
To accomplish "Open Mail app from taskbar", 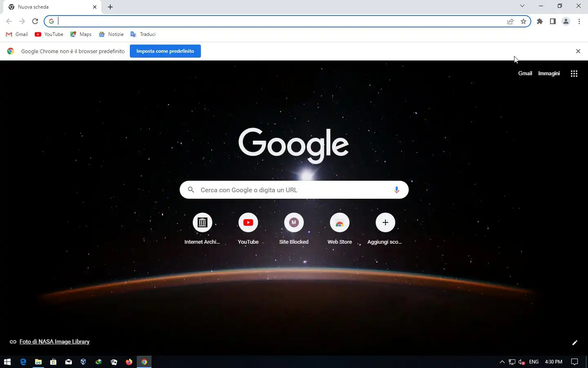I will pos(69,362).
